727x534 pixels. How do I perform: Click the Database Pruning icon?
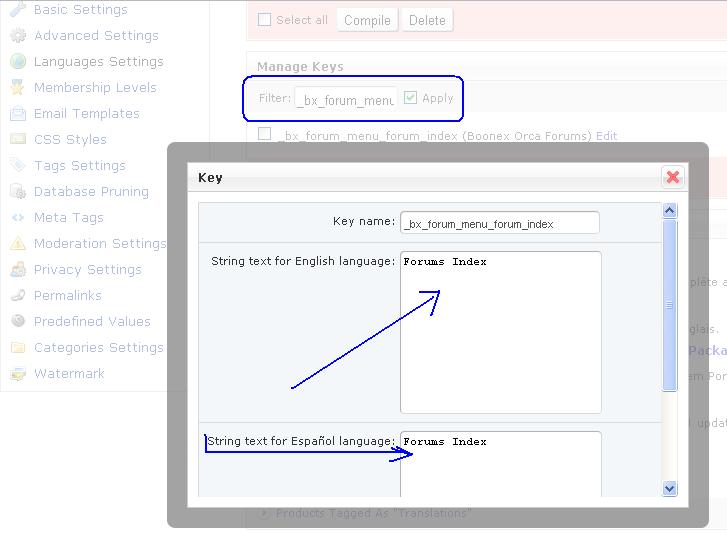18,191
